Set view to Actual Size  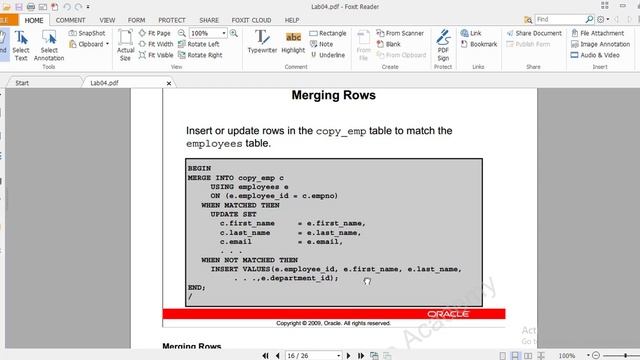(x=125, y=46)
